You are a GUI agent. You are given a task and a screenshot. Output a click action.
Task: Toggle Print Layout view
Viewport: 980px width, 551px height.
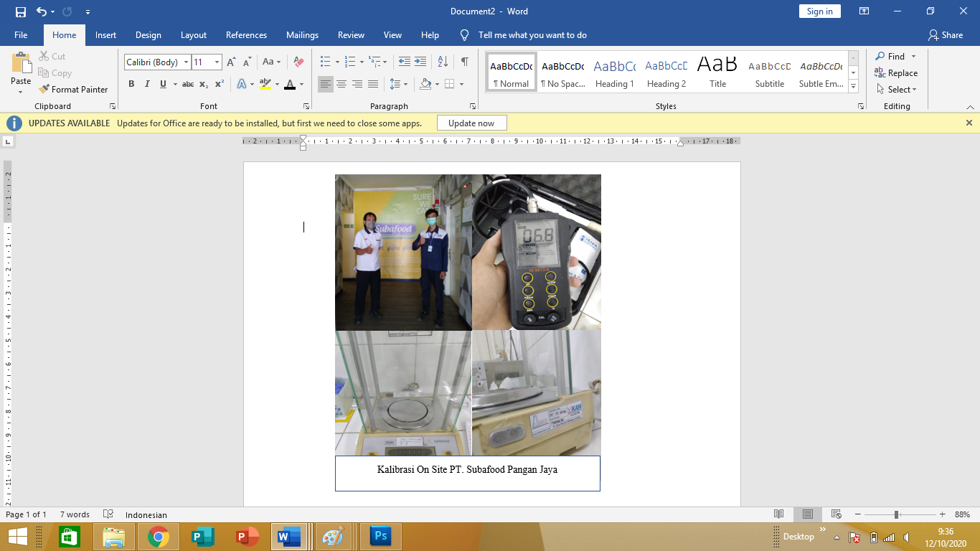[x=808, y=514]
